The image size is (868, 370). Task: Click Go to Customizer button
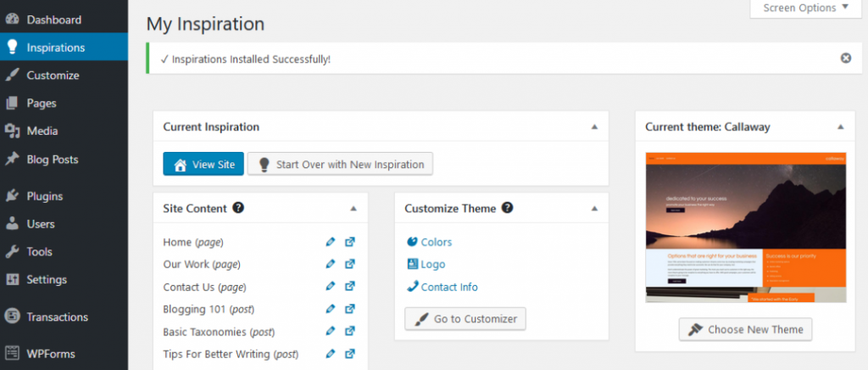coord(465,318)
